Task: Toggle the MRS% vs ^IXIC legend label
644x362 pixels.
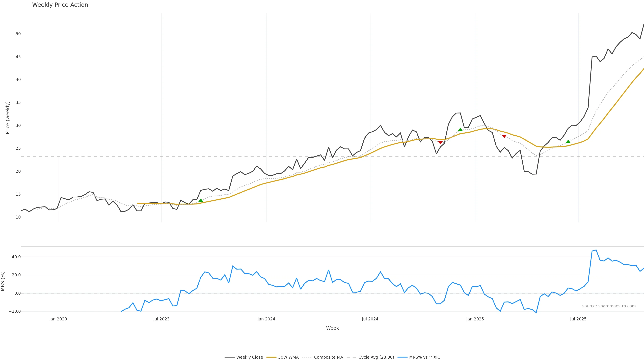Action: coord(424,357)
